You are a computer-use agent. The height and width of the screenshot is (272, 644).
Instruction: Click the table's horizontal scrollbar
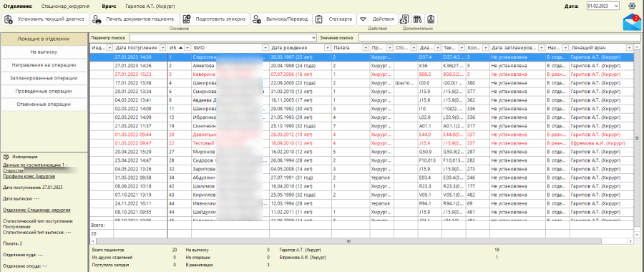(x=361, y=241)
